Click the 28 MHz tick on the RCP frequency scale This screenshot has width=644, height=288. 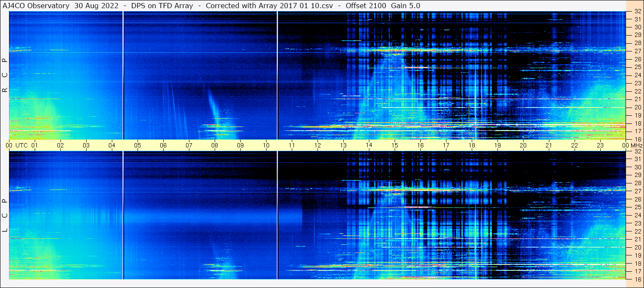tap(638, 43)
